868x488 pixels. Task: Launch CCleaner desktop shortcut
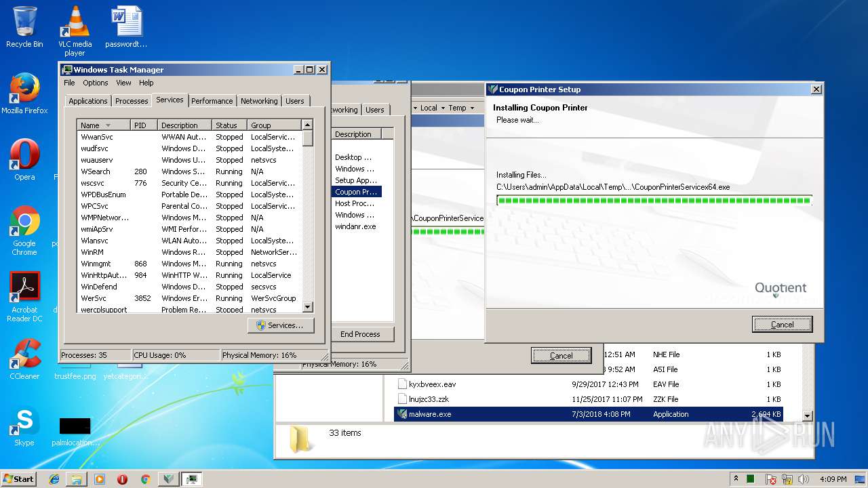click(24, 359)
